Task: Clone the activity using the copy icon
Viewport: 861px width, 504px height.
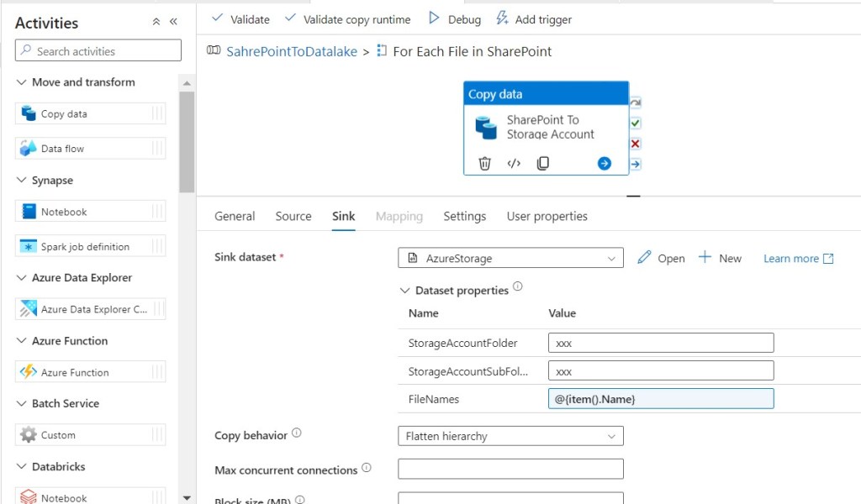Action: (x=543, y=164)
